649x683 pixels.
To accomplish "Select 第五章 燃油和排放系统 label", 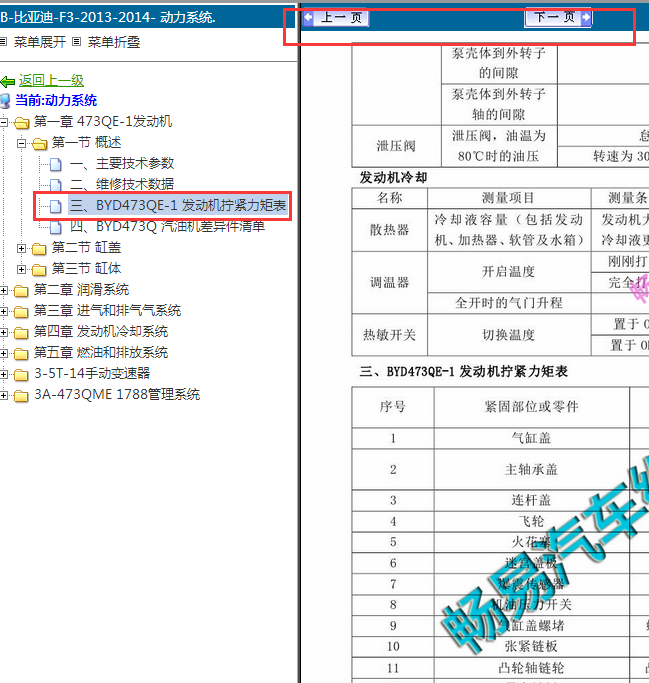I will tap(101, 352).
